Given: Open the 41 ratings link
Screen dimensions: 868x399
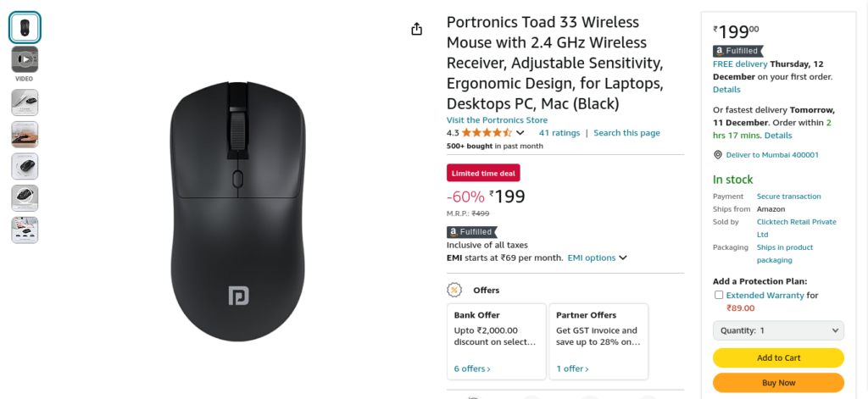Looking at the screenshot, I should click(559, 133).
